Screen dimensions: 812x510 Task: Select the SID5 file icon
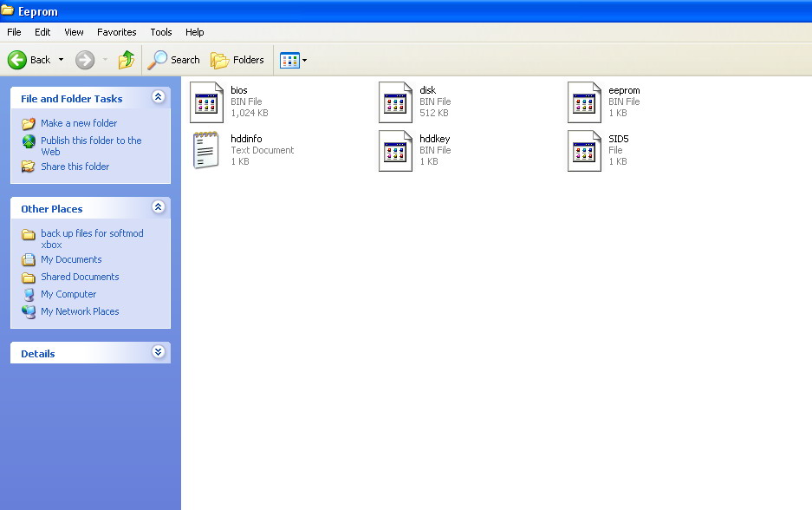[584, 150]
